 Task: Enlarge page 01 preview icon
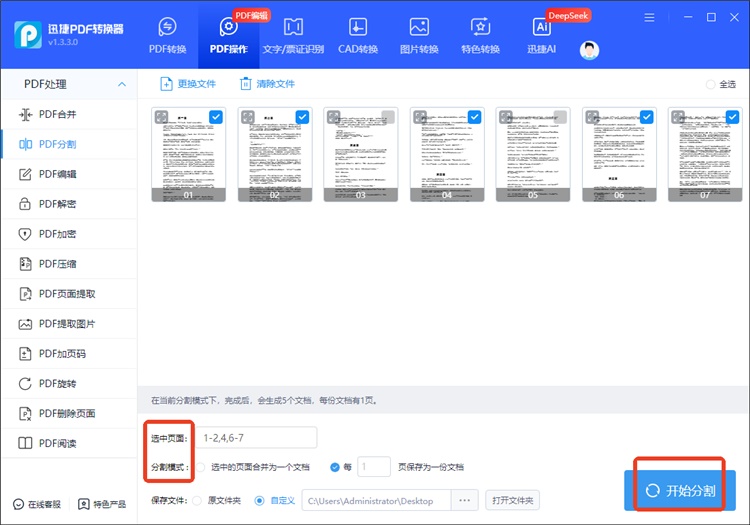161,117
